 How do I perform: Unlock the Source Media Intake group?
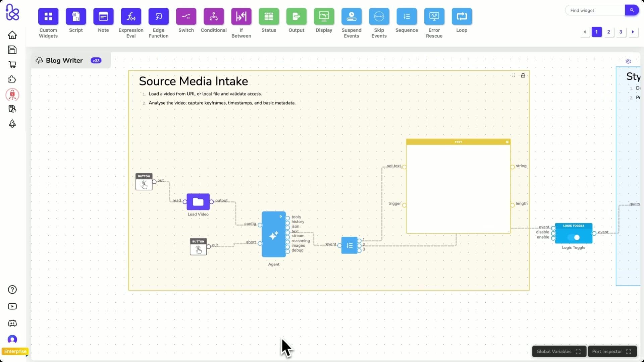click(523, 75)
